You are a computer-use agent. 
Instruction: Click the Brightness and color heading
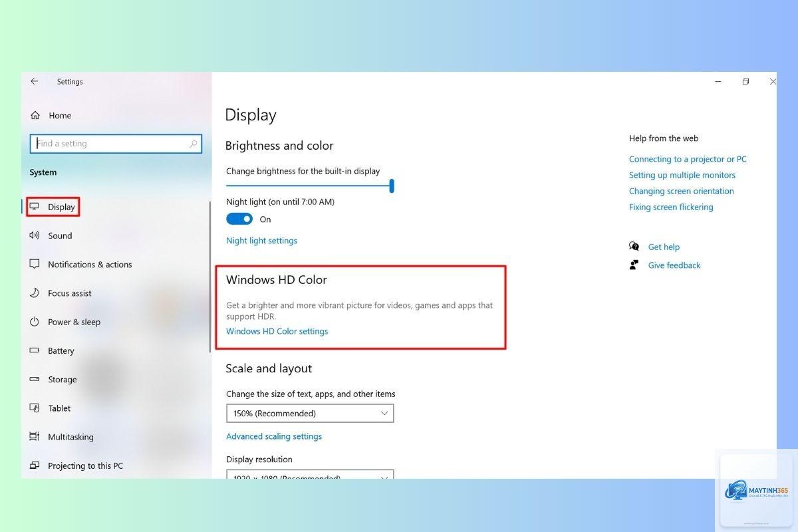(x=279, y=146)
